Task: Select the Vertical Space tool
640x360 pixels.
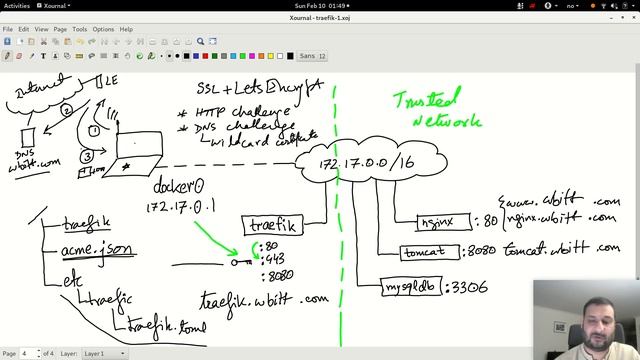Action: tap(116, 56)
